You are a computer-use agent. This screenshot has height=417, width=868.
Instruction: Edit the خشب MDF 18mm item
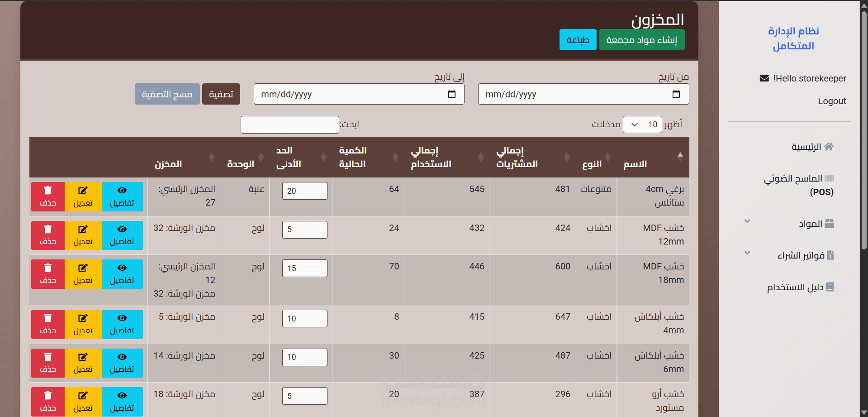click(83, 274)
